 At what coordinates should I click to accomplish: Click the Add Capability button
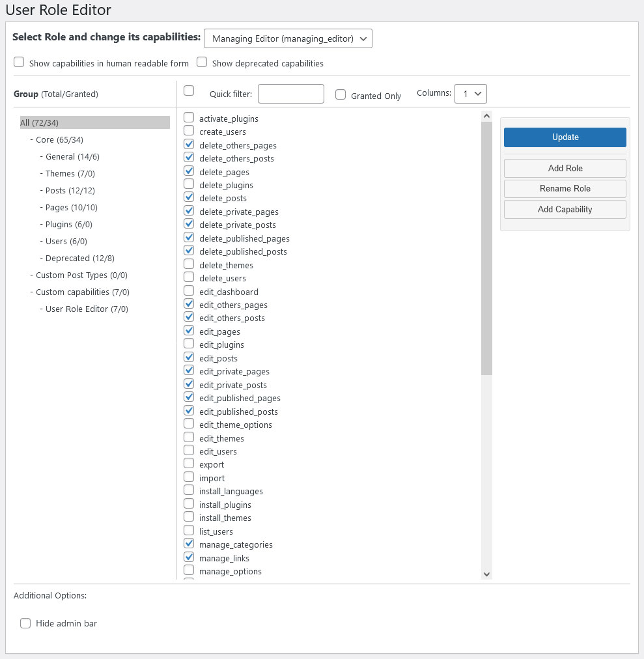[565, 209]
